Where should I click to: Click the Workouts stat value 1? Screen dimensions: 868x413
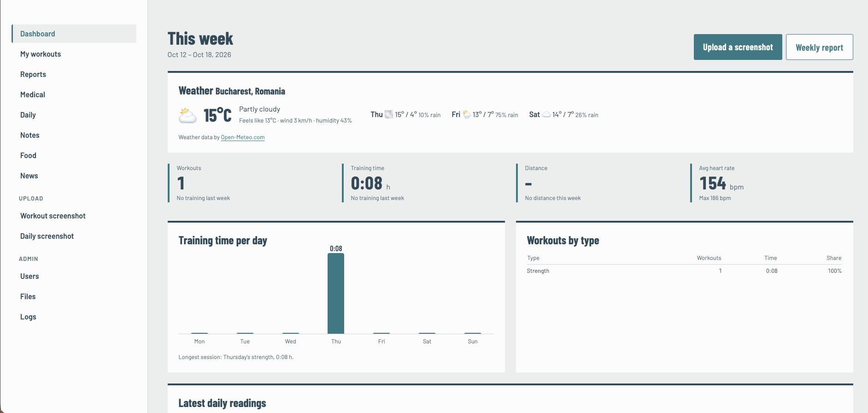point(181,183)
